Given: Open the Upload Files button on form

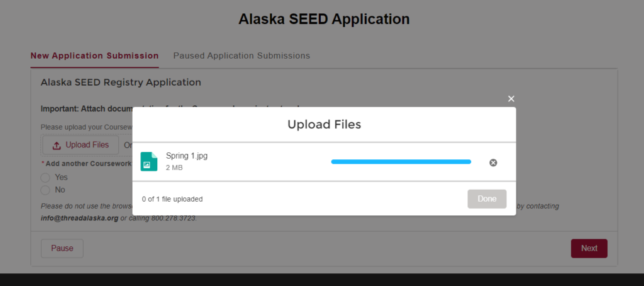Looking at the screenshot, I should click(80, 145).
